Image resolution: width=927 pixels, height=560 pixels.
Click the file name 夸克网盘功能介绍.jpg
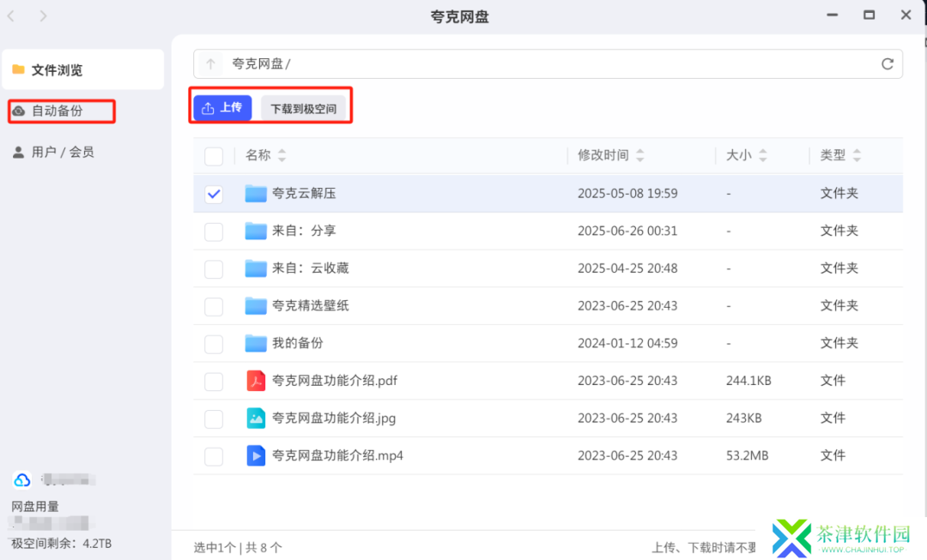334,418
